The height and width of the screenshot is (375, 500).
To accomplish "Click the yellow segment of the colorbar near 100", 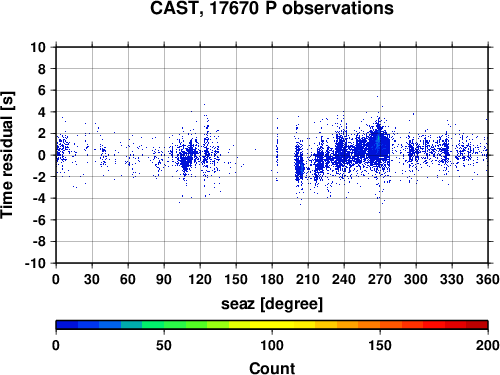I will click(x=272, y=325).
